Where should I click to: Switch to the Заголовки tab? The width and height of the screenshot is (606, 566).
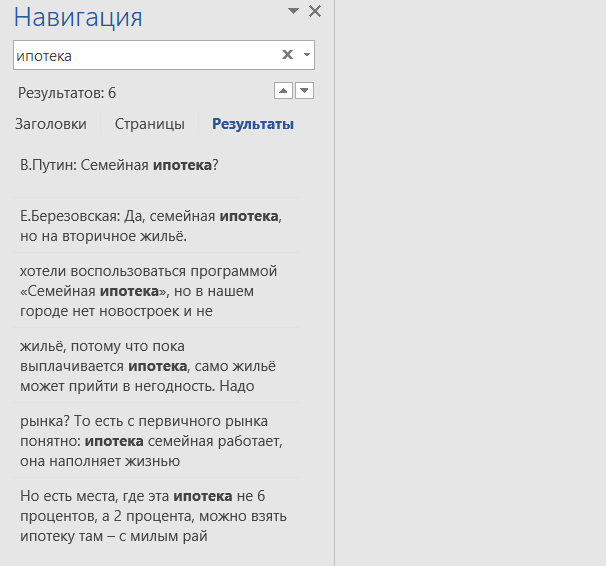click(x=50, y=124)
